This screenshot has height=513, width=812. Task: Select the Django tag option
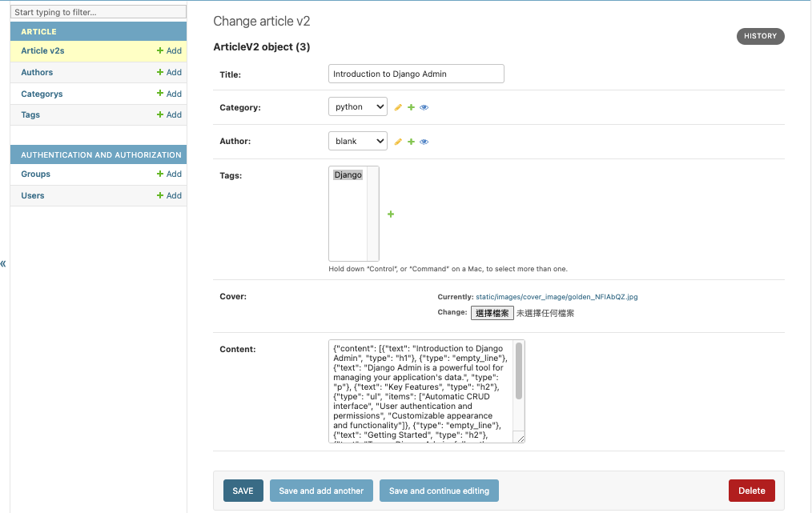[x=348, y=175]
